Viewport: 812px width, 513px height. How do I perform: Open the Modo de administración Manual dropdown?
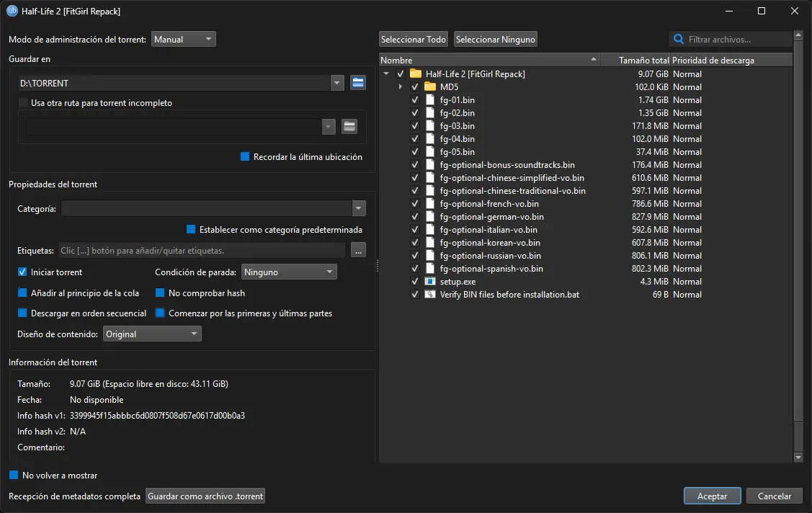tap(183, 40)
